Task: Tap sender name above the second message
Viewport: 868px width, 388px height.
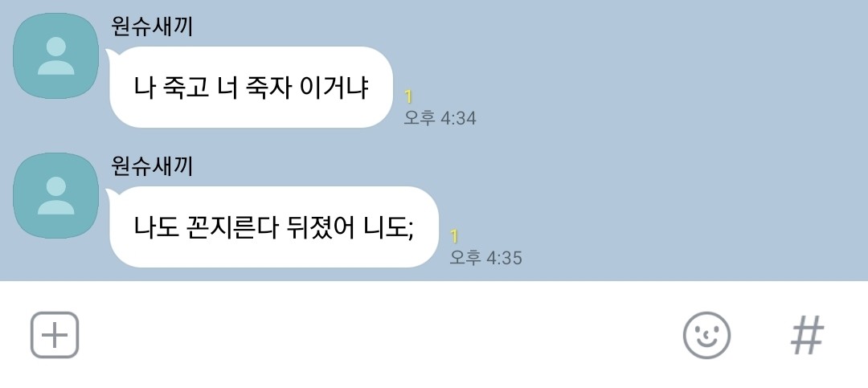Action: [x=152, y=165]
